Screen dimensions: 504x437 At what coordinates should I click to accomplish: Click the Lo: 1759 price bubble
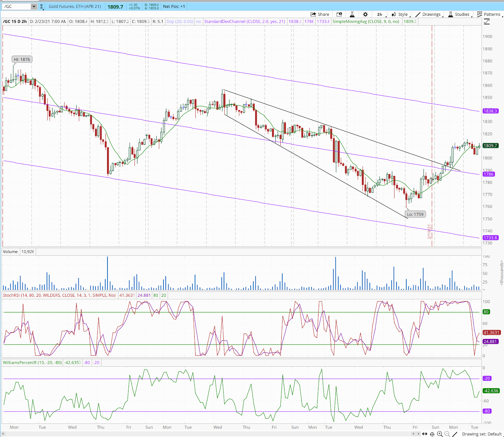coord(415,214)
